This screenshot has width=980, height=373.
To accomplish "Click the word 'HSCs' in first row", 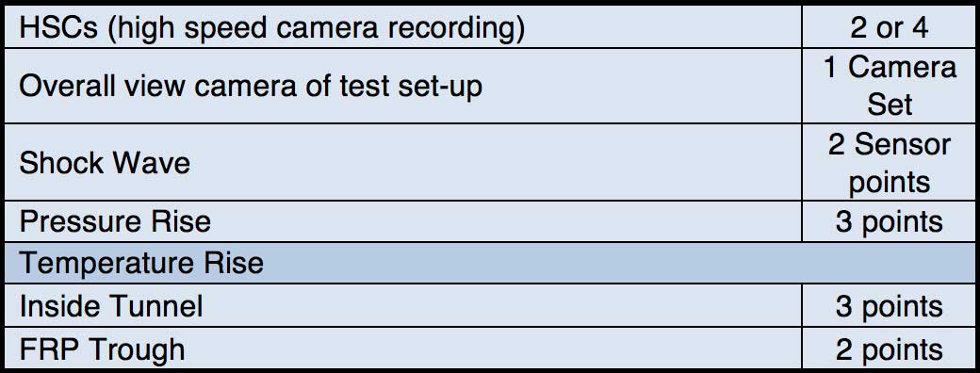I will point(58,28).
